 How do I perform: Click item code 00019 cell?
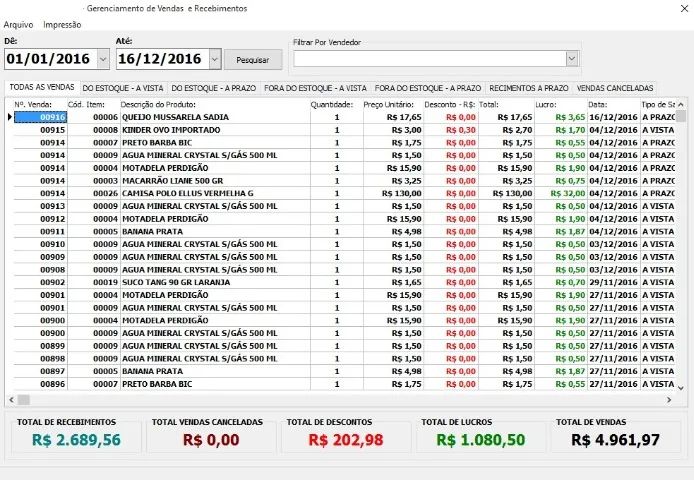93,282
